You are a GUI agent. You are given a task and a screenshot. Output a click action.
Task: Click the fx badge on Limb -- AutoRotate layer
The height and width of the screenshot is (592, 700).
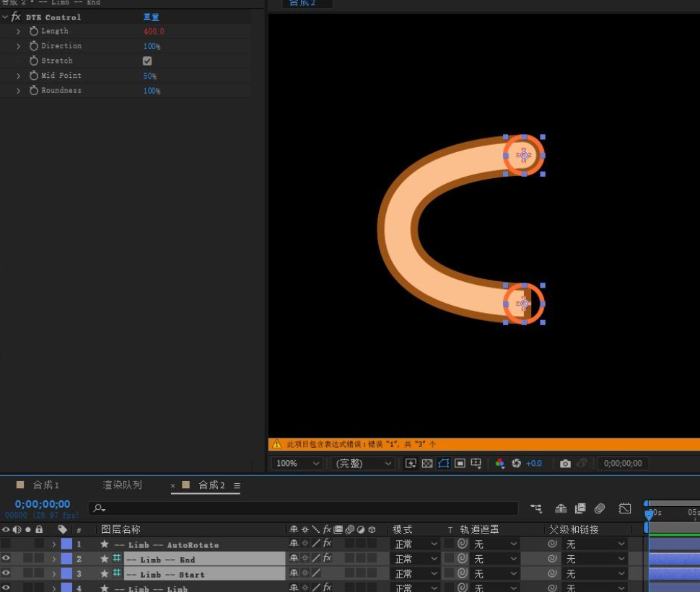328,544
